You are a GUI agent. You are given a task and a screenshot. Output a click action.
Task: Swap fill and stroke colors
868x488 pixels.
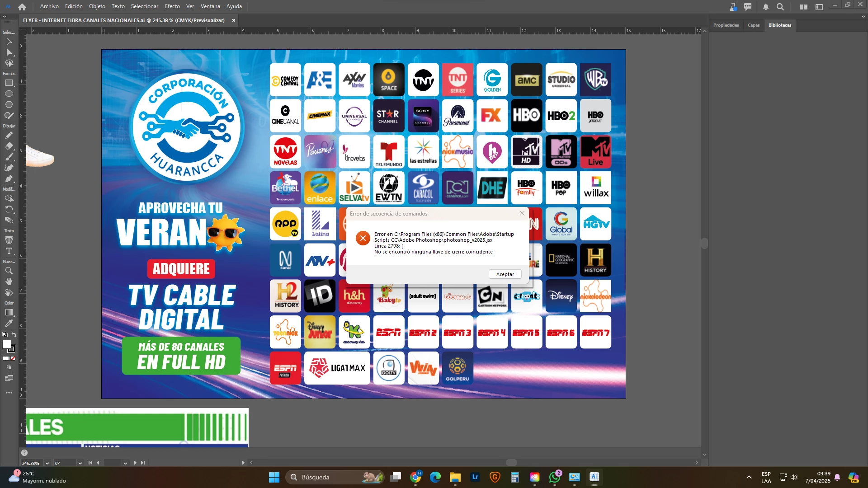coord(14,335)
